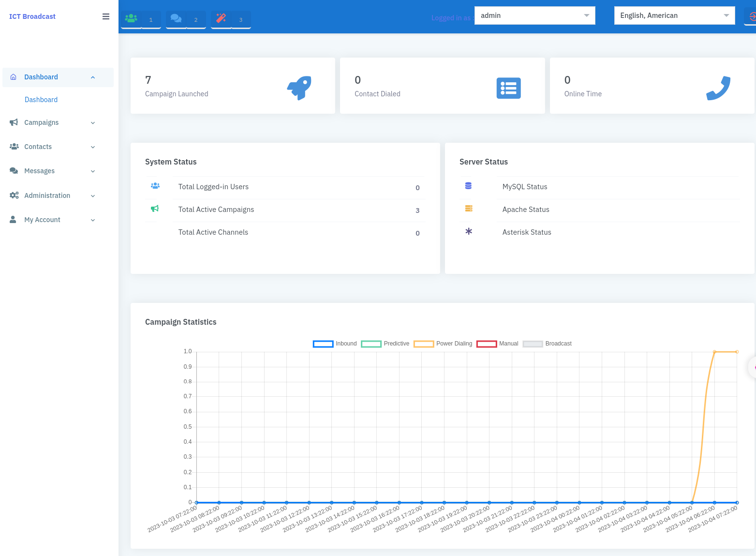Viewport: 756px width, 556px height.
Task: Click the number 1 top bar button
Action: (151, 19)
